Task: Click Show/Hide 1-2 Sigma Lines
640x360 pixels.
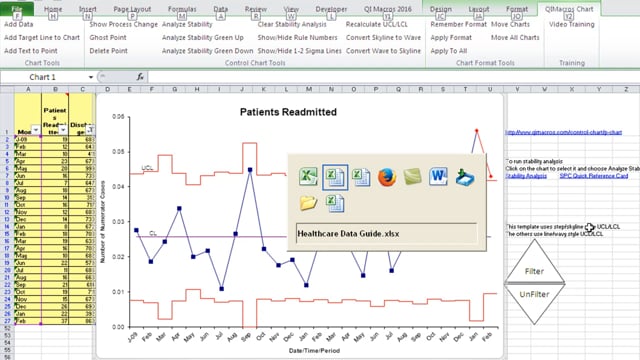Action: tap(299, 51)
